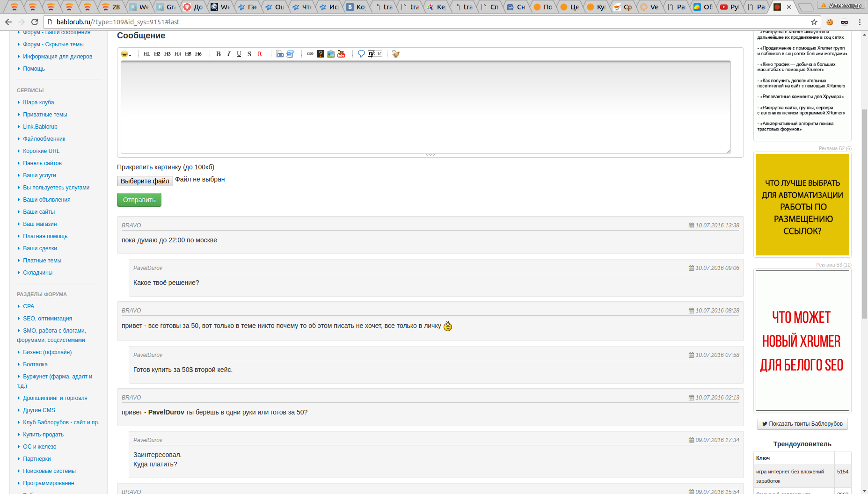Click yellow ad banner about link placement
868x494 pixels.
pos(802,204)
